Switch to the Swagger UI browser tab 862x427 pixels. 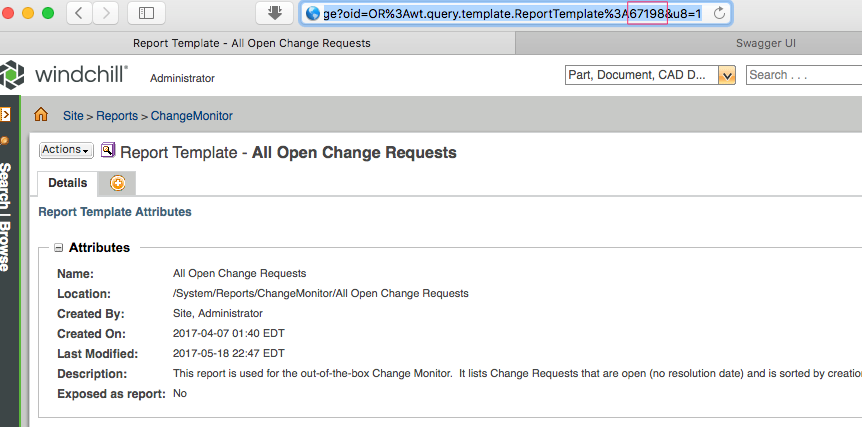pos(766,43)
